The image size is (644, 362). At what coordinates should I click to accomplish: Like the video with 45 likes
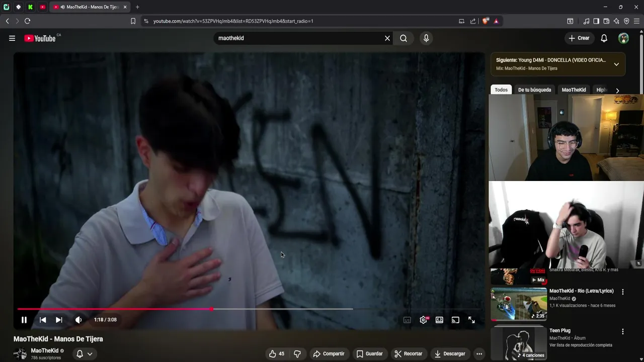[x=277, y=354]
